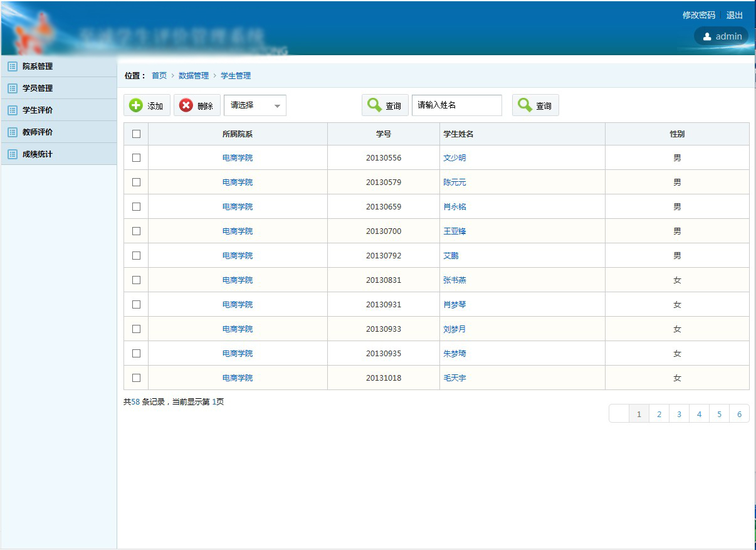This screenshot has height=550, width=756.
Task: Click the 数据管理 breadcrumb link
Action: pos(194,75)
